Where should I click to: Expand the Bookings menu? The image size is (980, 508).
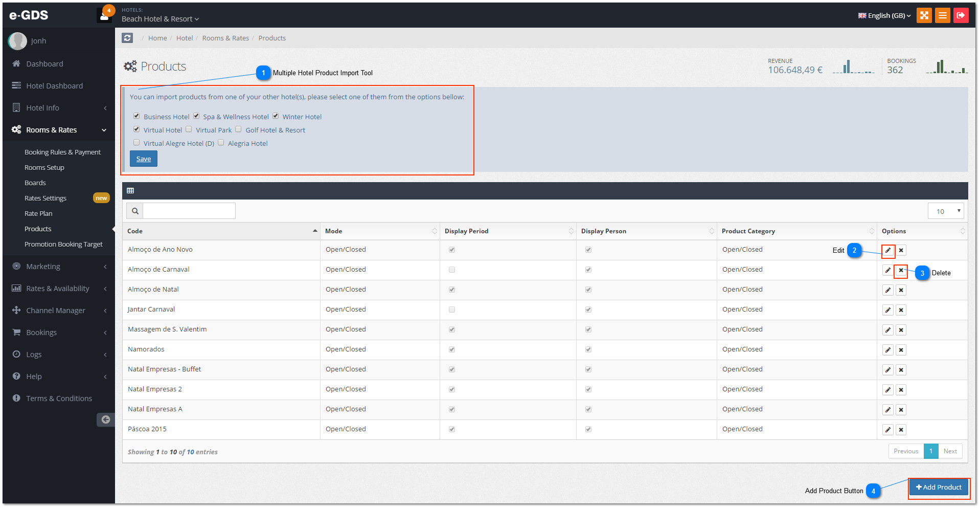pos(59,333)
